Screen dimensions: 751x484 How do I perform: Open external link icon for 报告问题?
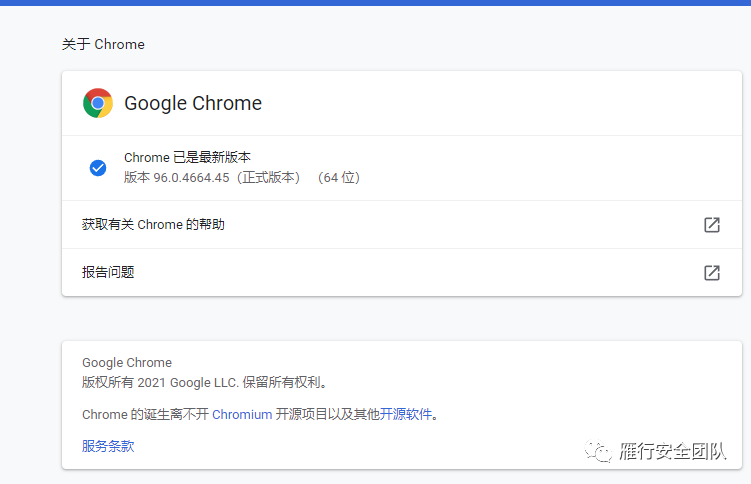712,272
